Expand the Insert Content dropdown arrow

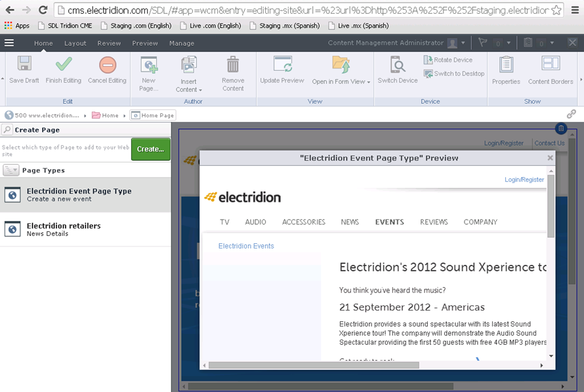[x=200, y=90]
